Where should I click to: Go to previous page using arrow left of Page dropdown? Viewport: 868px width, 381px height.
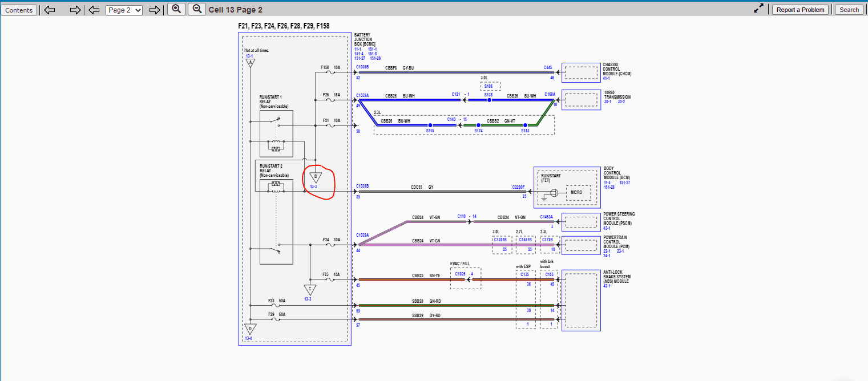point(95,10)
